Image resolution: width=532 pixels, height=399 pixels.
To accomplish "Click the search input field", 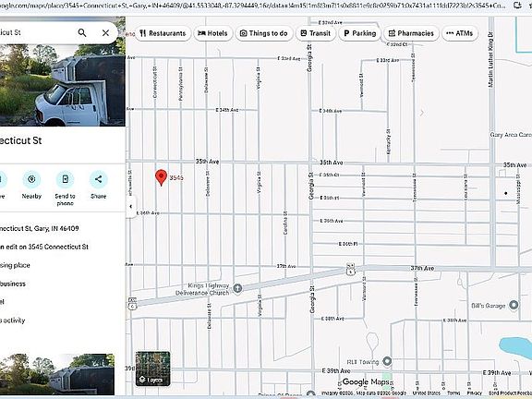I will click(x=36, y=32).
